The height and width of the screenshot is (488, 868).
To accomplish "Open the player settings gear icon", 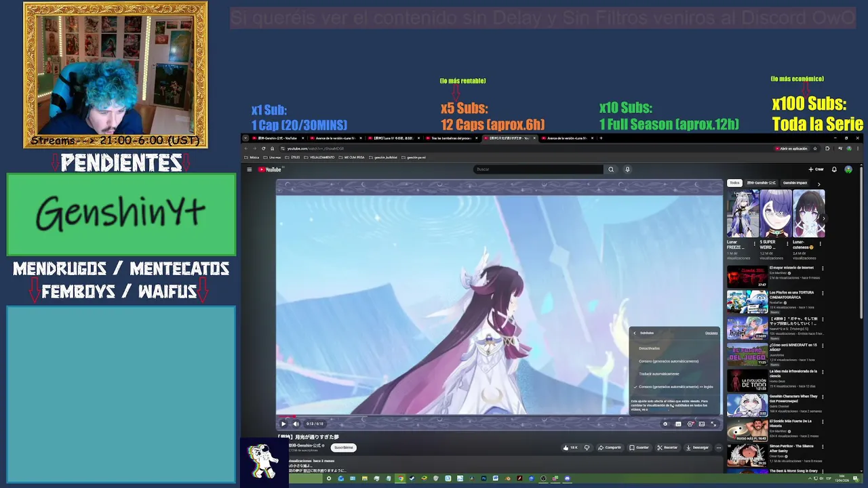I will click(690, 424).
